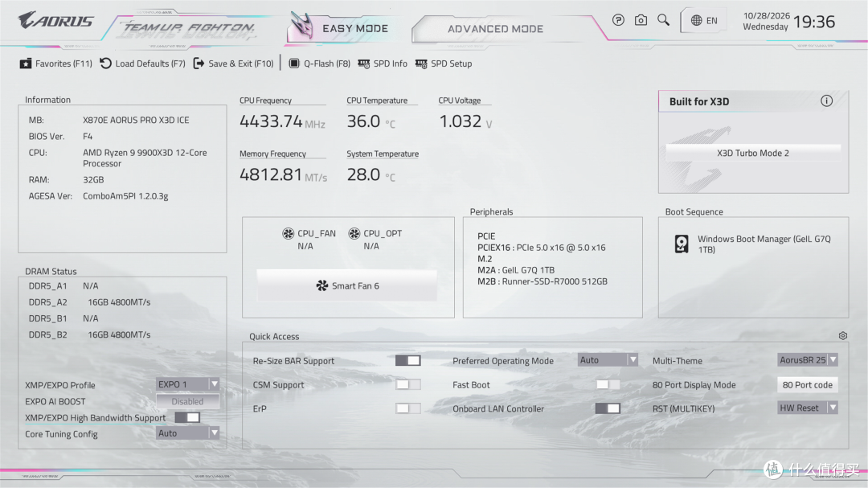Open search with the magnifier icon
The width and height of the screenshot is (868, 488).
[663, 20]
